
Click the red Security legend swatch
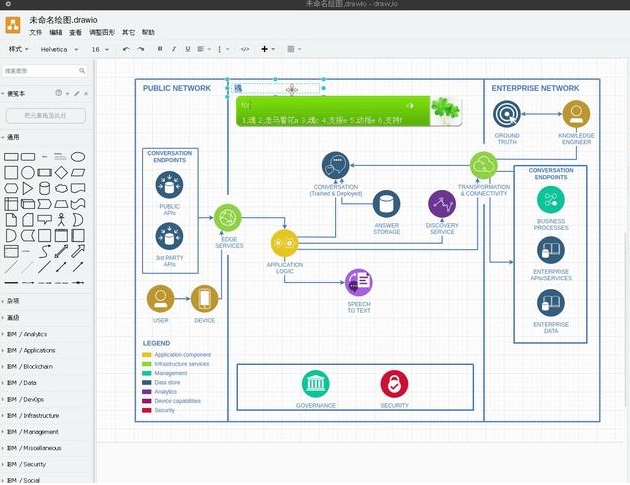tap(147, 410)
